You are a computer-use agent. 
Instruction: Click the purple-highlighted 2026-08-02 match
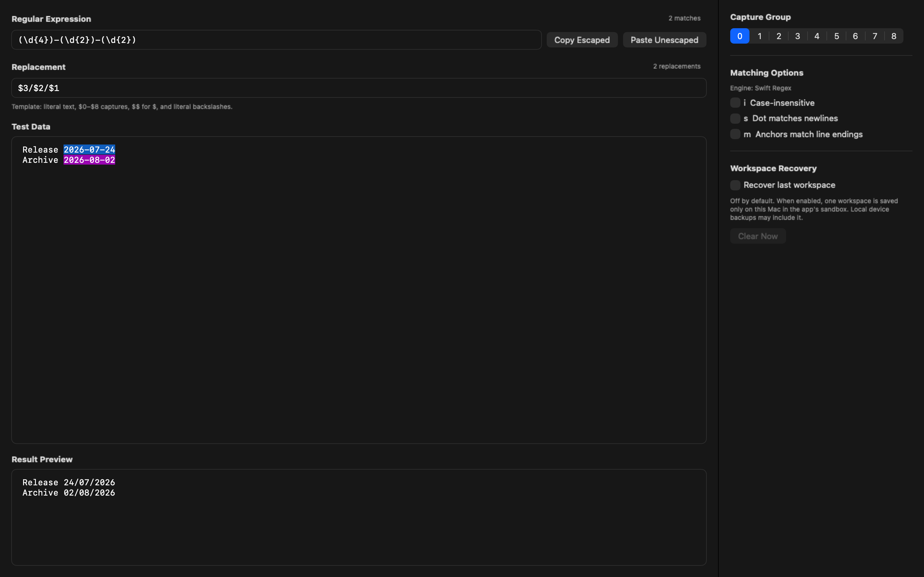coord(89,160)
